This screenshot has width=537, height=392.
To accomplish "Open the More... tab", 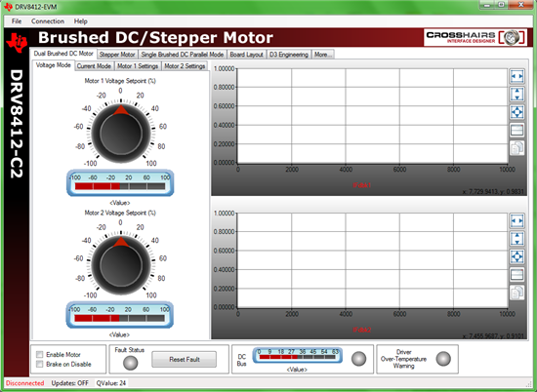I will [323, 55].
